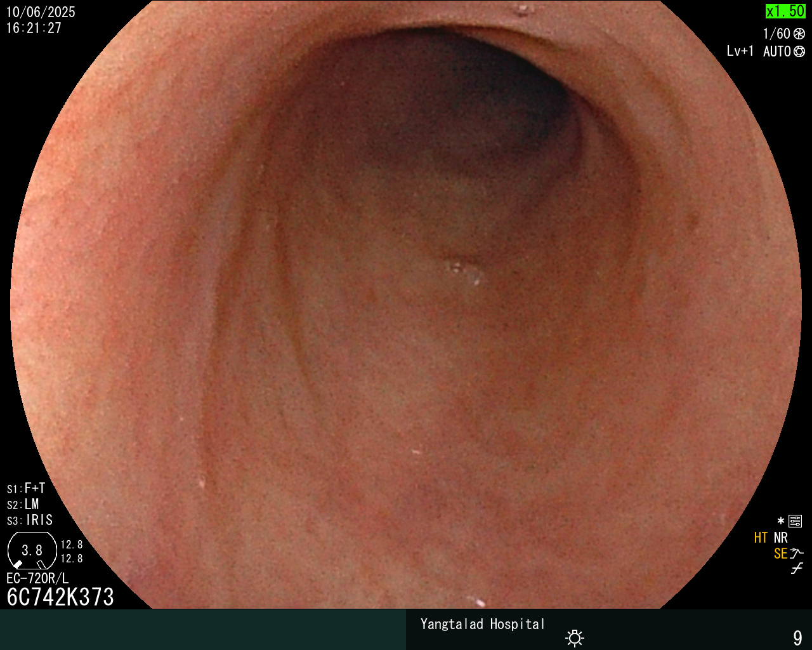Click the green x1.50 zoom indicator
This screenshot has height=650, width=812.
point(785,11)
